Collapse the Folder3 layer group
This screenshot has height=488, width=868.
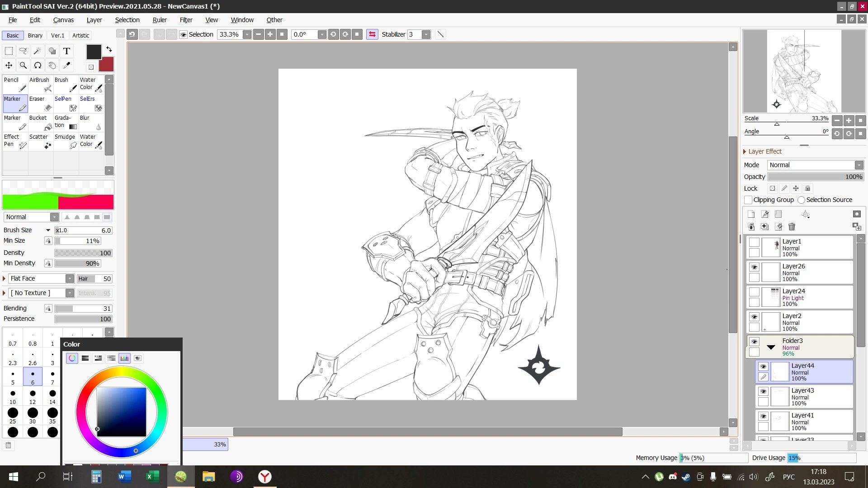tap(771, 347)
